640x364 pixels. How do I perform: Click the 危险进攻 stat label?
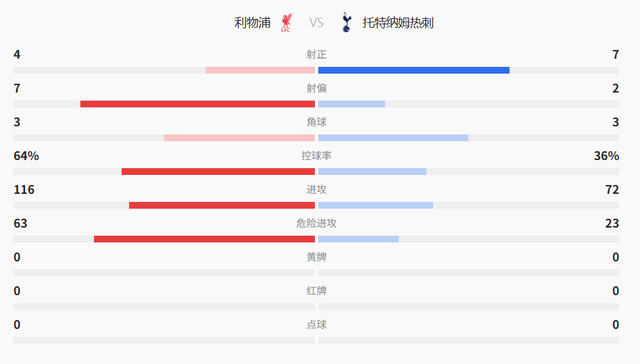click(x=316, y=224)
